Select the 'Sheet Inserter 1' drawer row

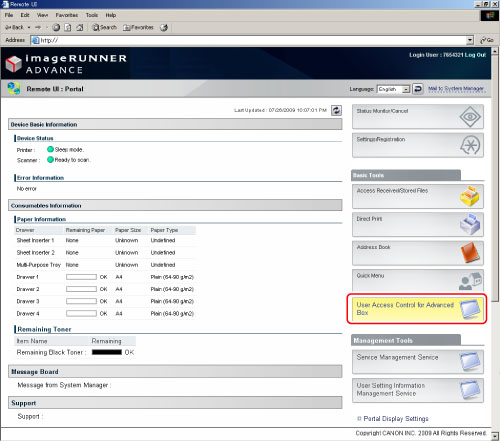point(105,240)
